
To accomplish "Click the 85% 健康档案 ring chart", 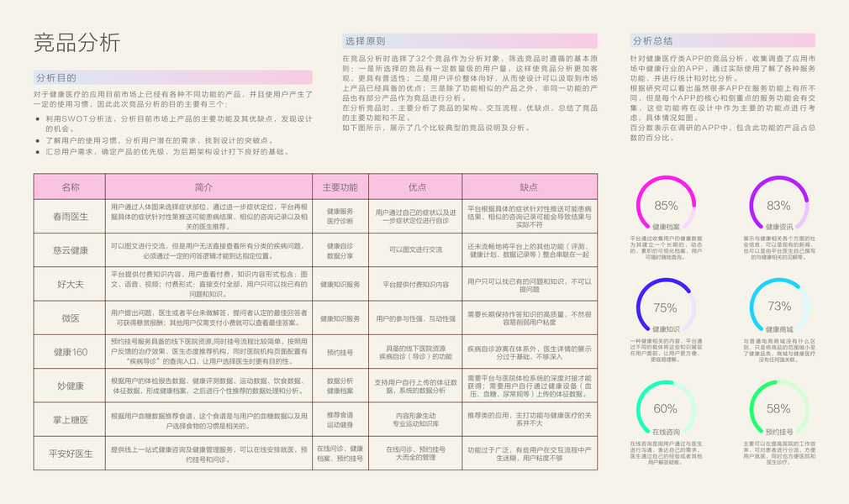I will [666, 204].
